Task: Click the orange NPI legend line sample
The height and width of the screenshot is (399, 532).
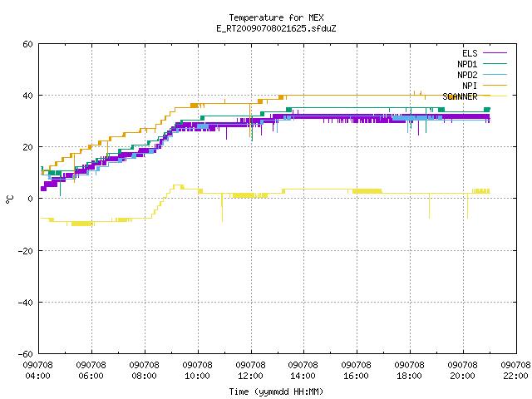Action: (495, 85)
